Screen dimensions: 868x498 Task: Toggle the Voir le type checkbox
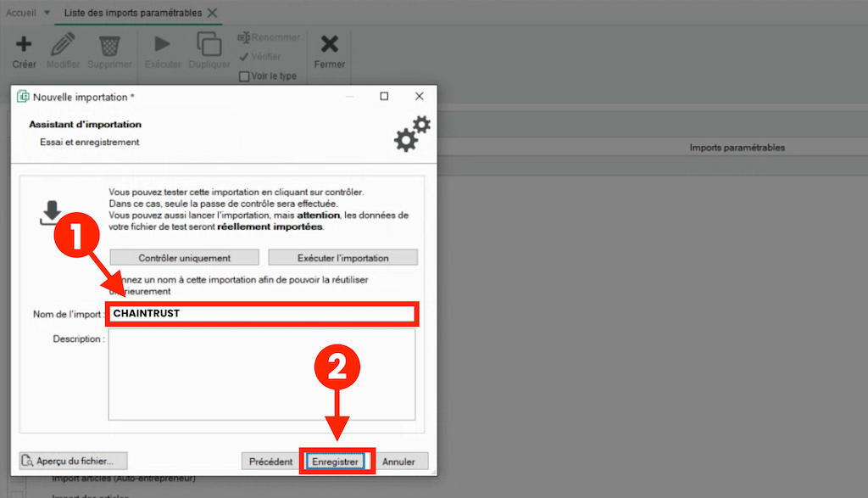243,76
